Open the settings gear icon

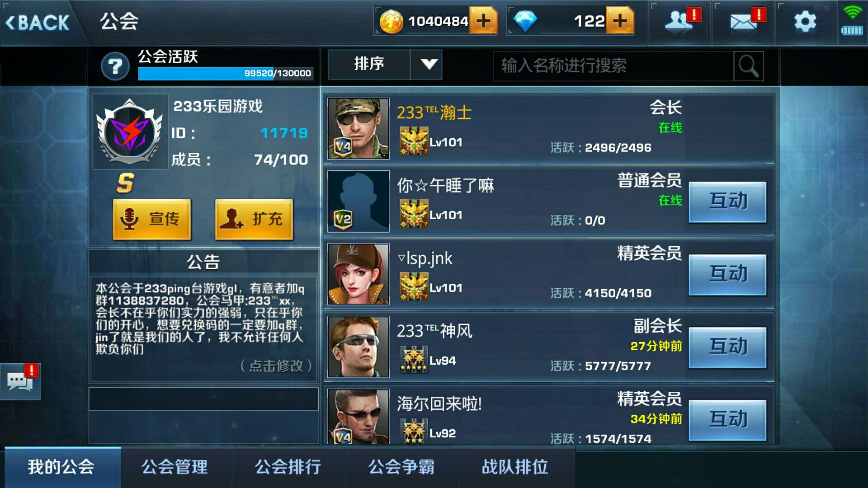[805, 22]
